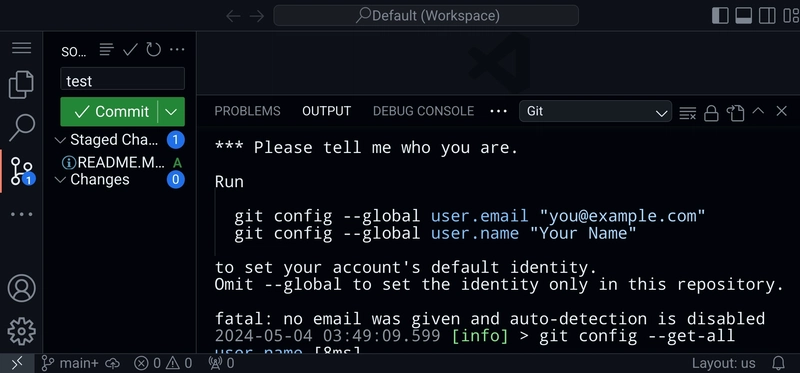This screenshot has height=373, width=800.
Task: Click the Layout: us status entry
Action: [723, 363]
